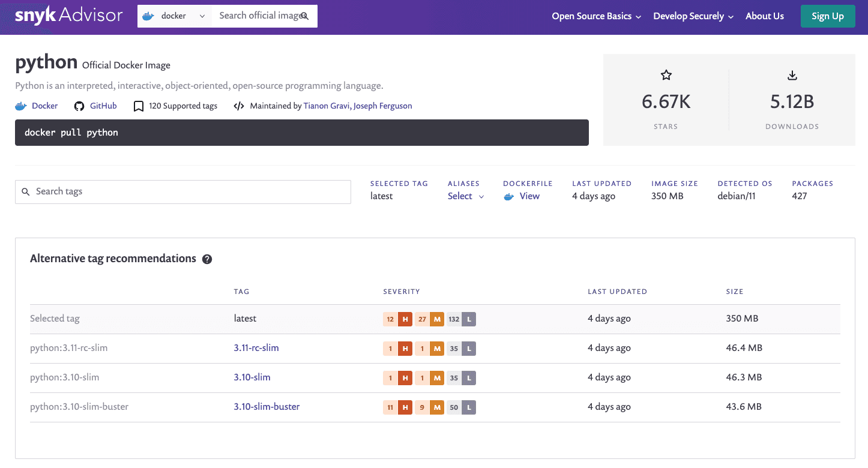Open maintainer Tianon Gravi's link
This screenshot has width=868, height=468.
[327, 106]
